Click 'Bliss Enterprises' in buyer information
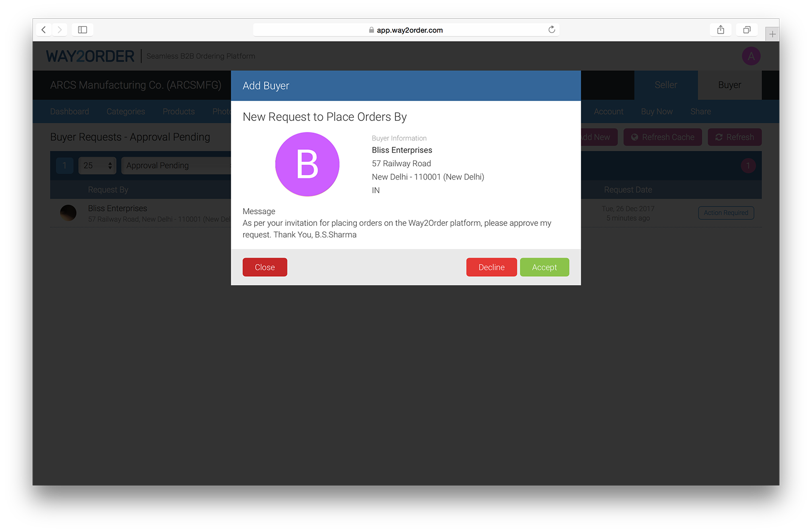The width and height of the screenshot is (812, 532). click(402, 150)
